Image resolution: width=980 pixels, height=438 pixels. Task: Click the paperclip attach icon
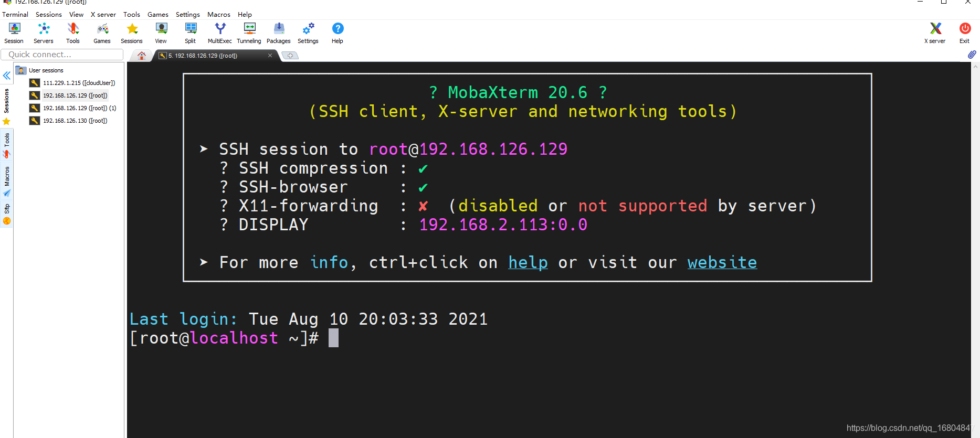click(x=972, y=54)
